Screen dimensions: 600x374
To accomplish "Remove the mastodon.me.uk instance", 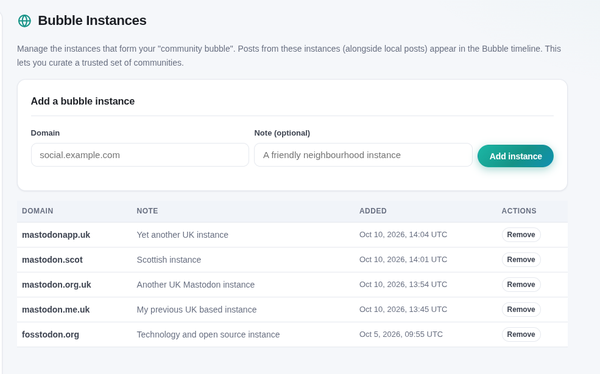I will [x=521, y=309].
